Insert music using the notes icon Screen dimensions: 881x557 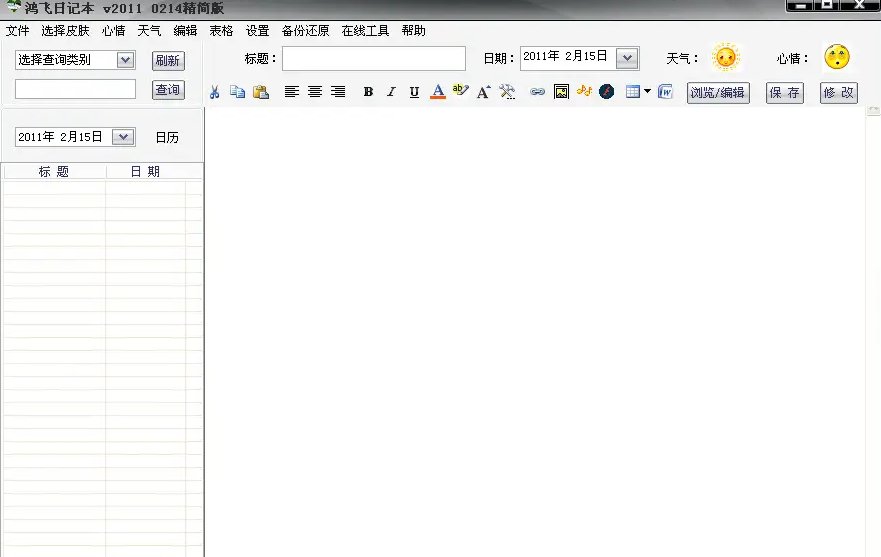point(584,92)
